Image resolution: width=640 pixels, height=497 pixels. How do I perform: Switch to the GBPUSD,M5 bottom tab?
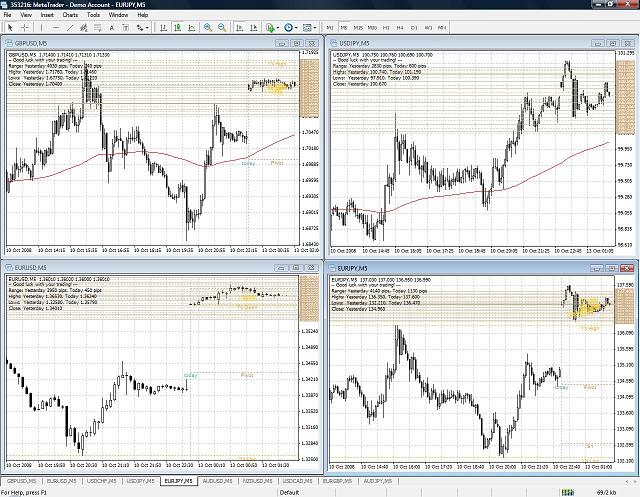pyautogui.click(x=21, y=481)
